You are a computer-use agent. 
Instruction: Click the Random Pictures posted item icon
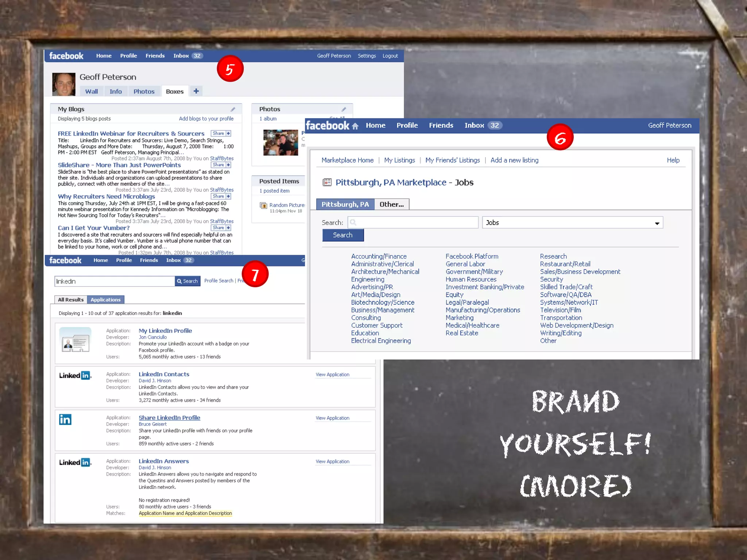[263, 206]
